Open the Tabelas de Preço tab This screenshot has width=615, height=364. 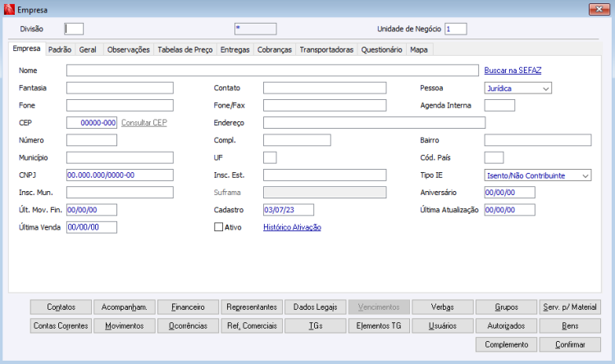185,50
